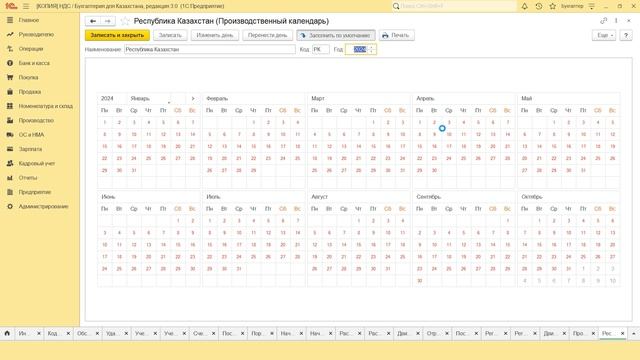Open the history clock icon
The image size is (640, 360).
click(539, 6)
